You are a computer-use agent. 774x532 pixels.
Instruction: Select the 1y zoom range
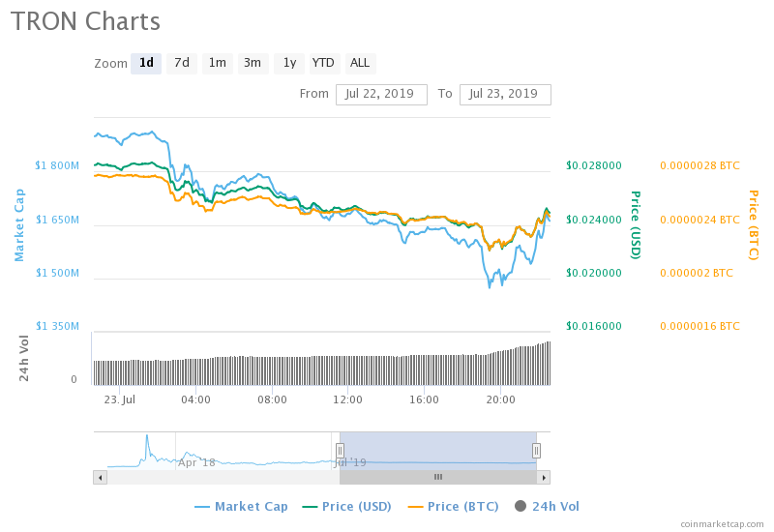point(288,64)
